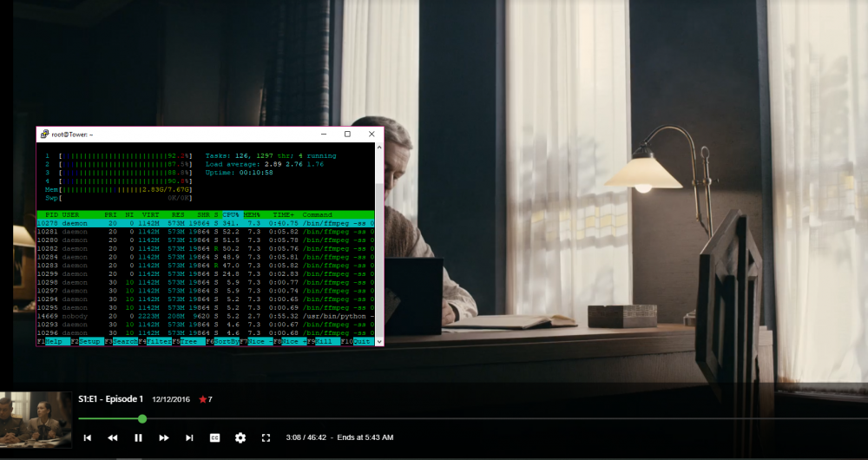Toggle F5 Tree view in htop
The width and height of the screenshot is (868, 460).
pos(188,342)
